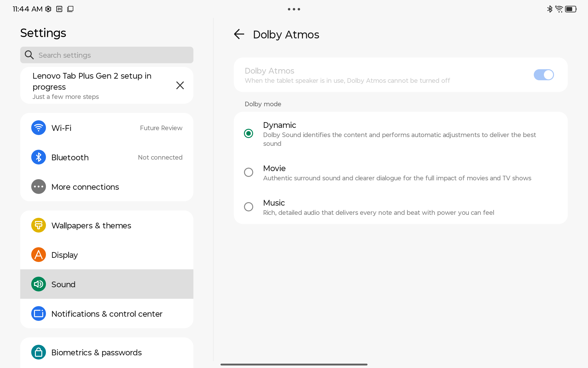The height and width of the screenshot is (368, 588).
Task: Tap the green Sound speaker icon
Action: tap(38, 284)
